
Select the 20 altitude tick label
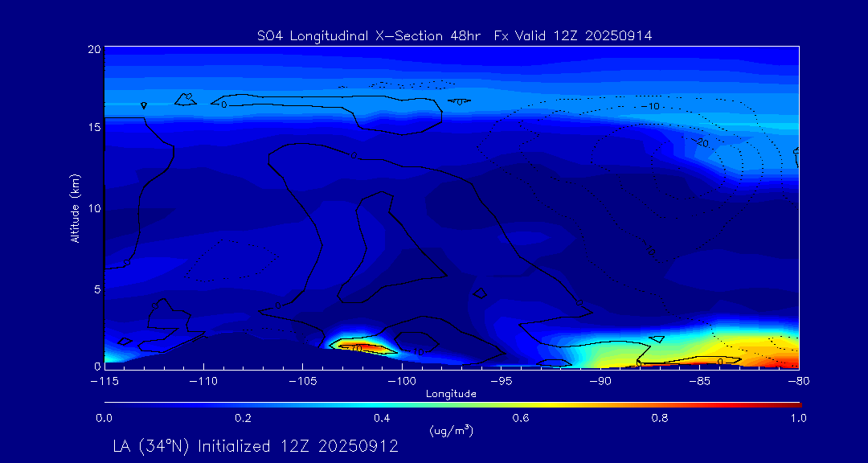click(92, 49)
